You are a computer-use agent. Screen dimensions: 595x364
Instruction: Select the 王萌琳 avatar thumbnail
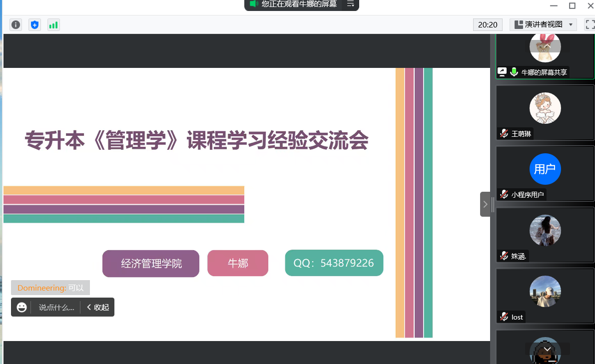click(545, 108)
